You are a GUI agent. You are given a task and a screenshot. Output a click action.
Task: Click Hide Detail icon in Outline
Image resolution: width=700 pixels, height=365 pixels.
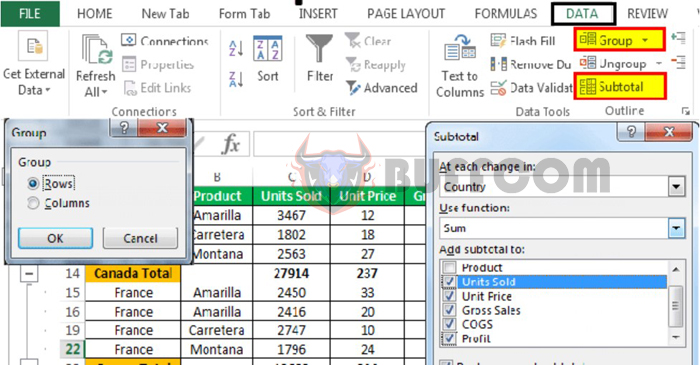coord(678,62)
